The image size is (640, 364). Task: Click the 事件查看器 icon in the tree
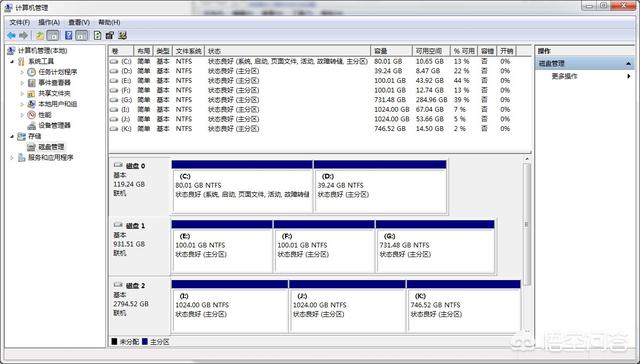pyautogui.click(x=31, y=82)
